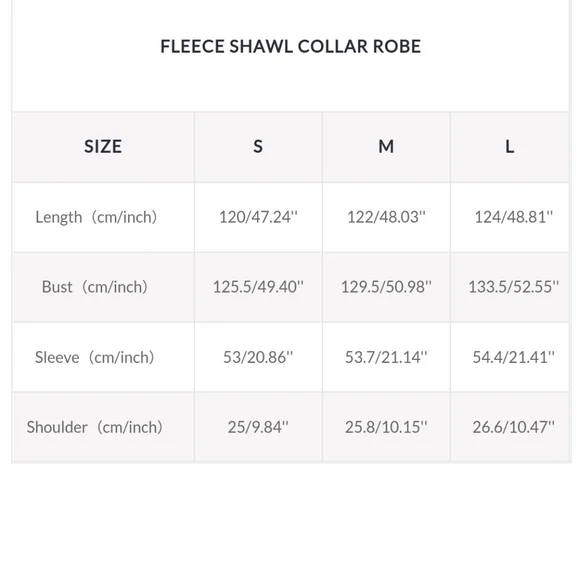The width and height of the screenshot is (580, 579).
Task: Click the S size column header
Action: (258, 147)
